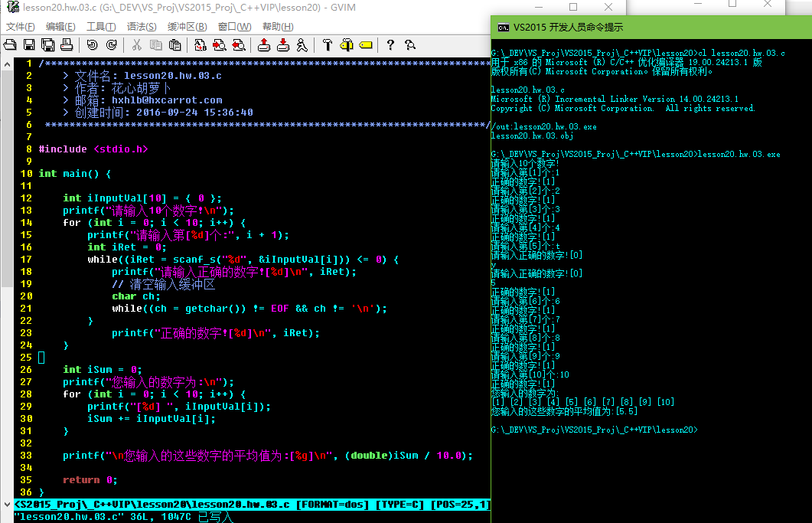Click the Find Next icon
This screenshot has height=523, width=812.
[x=220, y=45]
